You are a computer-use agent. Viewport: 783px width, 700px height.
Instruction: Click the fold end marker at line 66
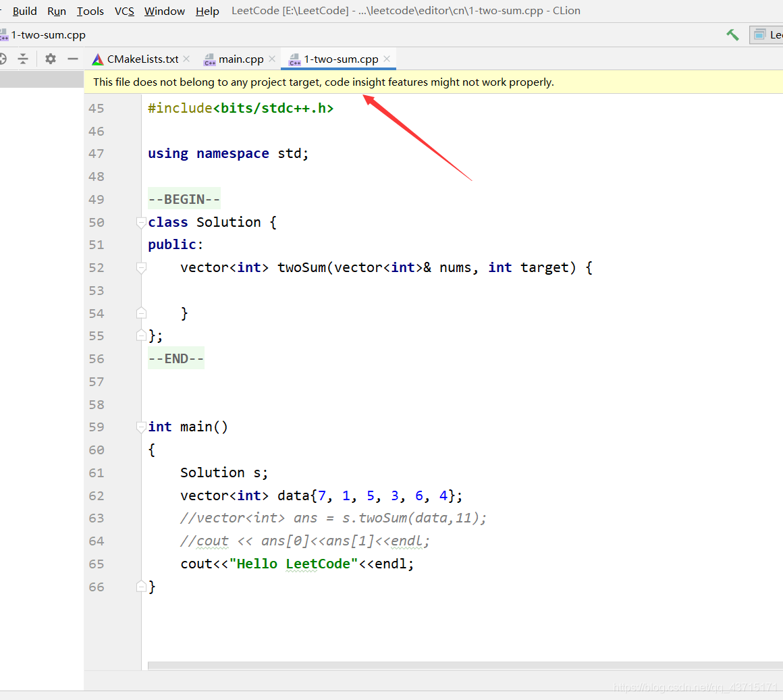[141, 587]
